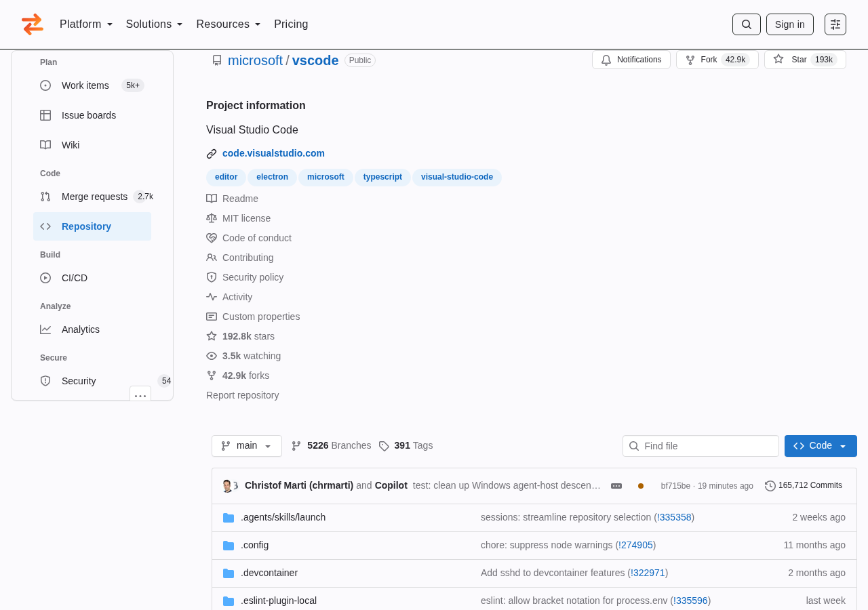Screen dimensions: 868x610
Task: Open the blue Code dropdown button
Action: tap(821, 446)
